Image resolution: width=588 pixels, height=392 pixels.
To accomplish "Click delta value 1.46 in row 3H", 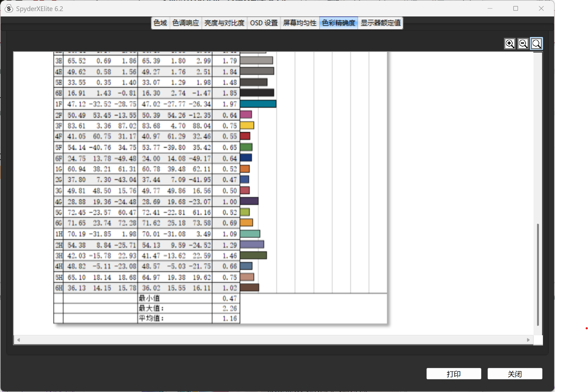I will pos(230,256).
